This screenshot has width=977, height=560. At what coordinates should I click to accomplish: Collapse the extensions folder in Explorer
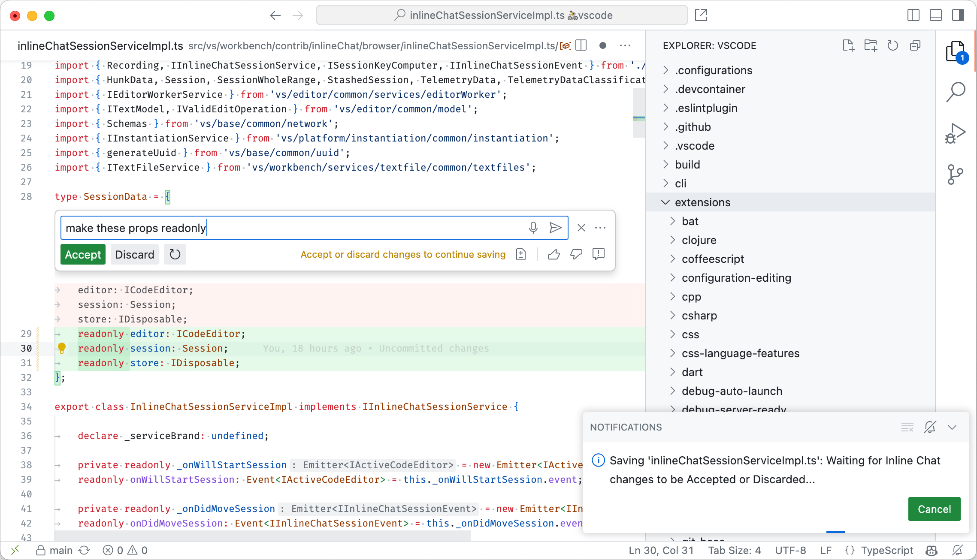pyautogui.click(x=666, y=202)
